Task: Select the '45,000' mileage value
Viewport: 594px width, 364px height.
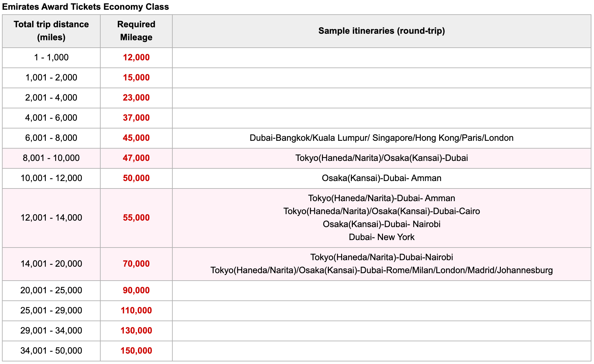Action: (136, 138)
